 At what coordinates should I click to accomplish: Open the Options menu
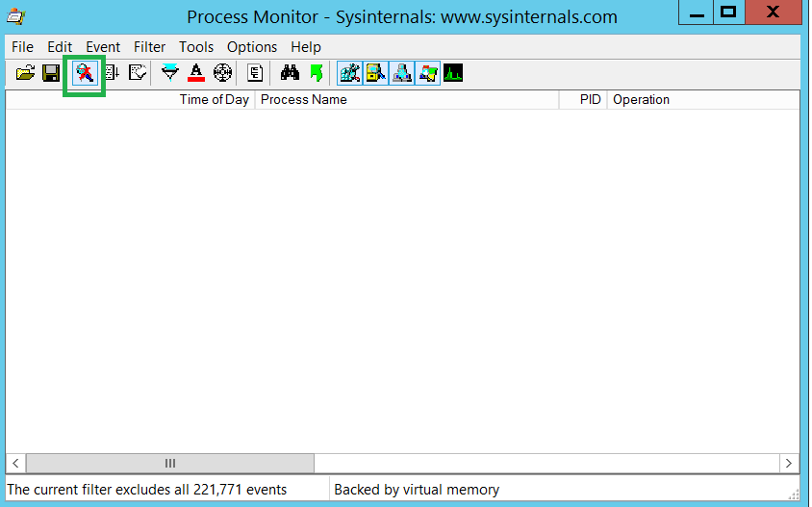coord(252,47)
